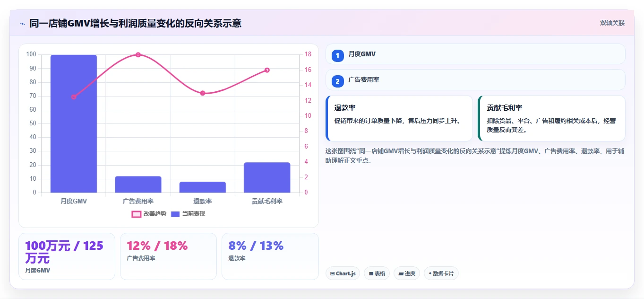This screenshot has width=644, height=299.
Task: Click the 数据卡片 tag chip
Action: pos(441,273)
